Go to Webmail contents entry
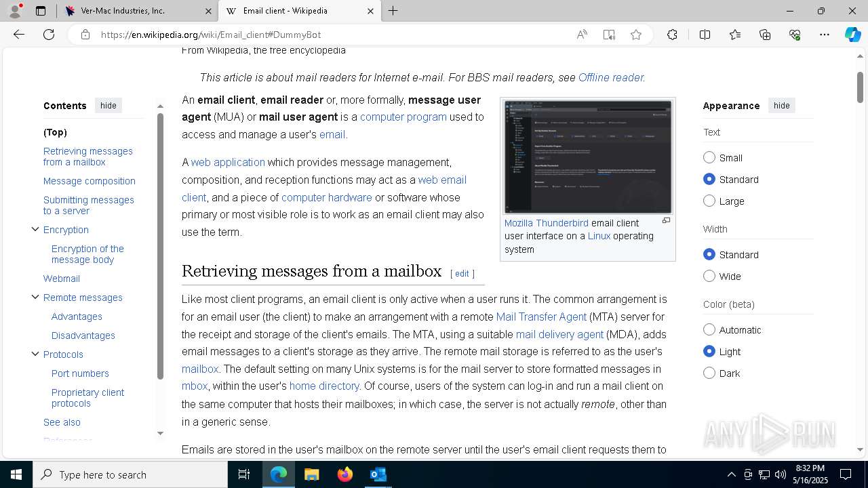868x488 pixels. click(x=62, y=279)
